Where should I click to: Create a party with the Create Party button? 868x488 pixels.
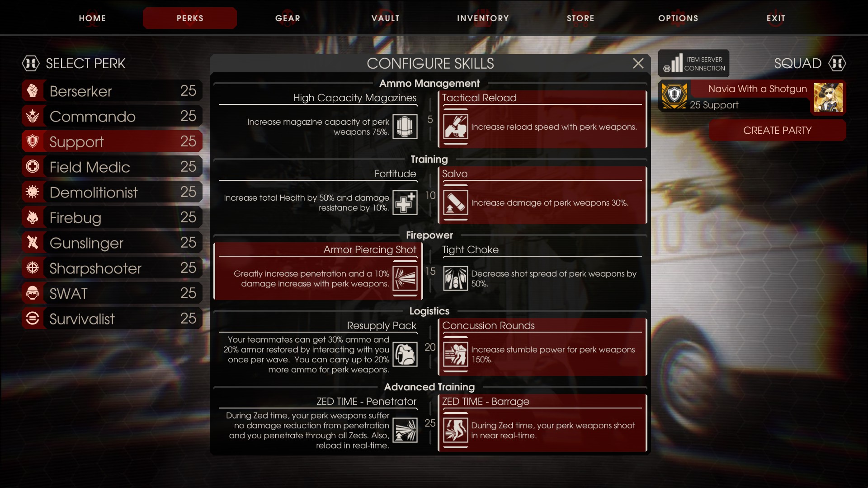point(777,131)
